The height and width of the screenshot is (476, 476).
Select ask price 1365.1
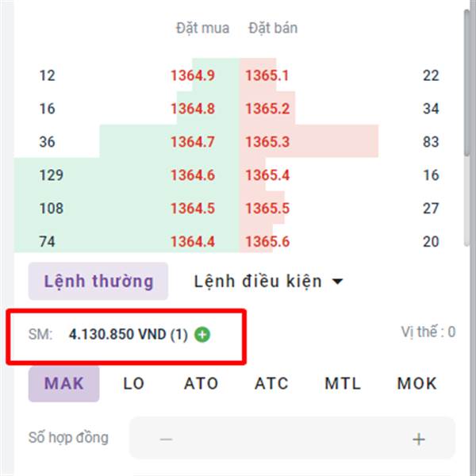click(267, 75)
